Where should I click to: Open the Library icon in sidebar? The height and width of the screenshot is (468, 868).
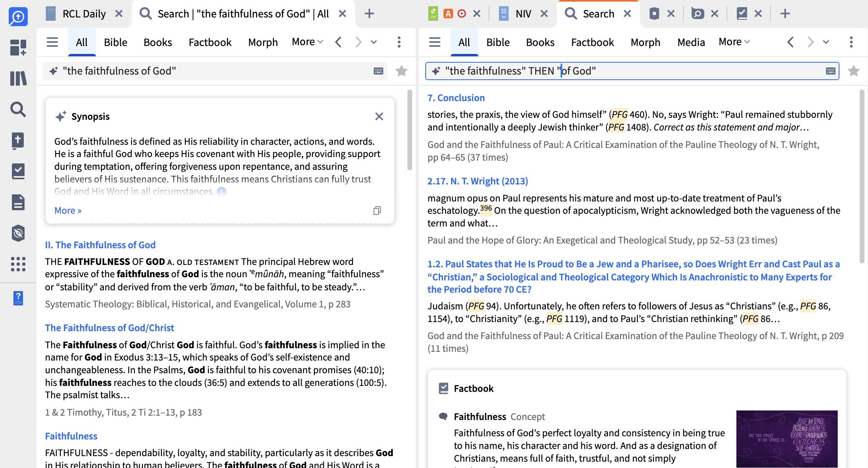pyautogui.click(x=18, y=78)
